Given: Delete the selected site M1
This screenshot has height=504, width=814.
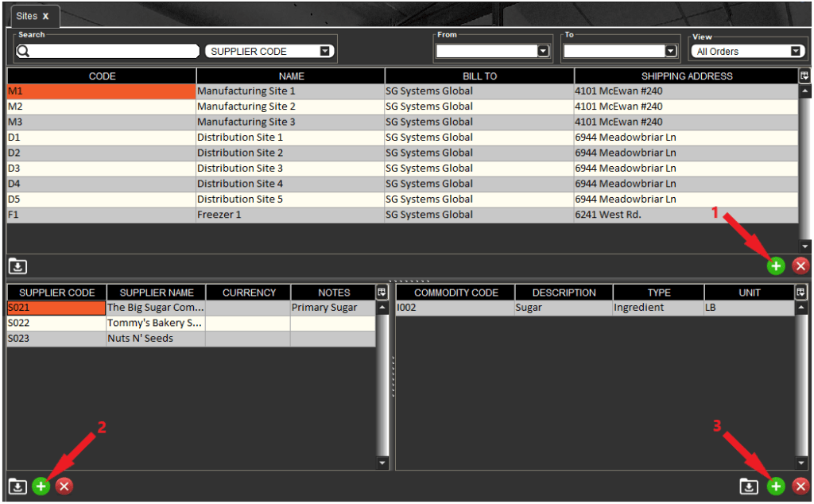Looking at the screenshot, I should tap(800, 266).
